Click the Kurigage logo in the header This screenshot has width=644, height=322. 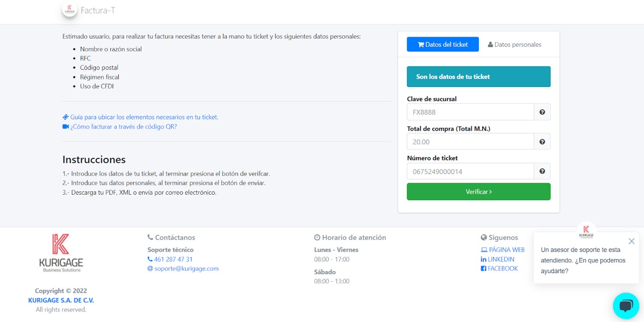pyautogui.click(x=69, y=10)
